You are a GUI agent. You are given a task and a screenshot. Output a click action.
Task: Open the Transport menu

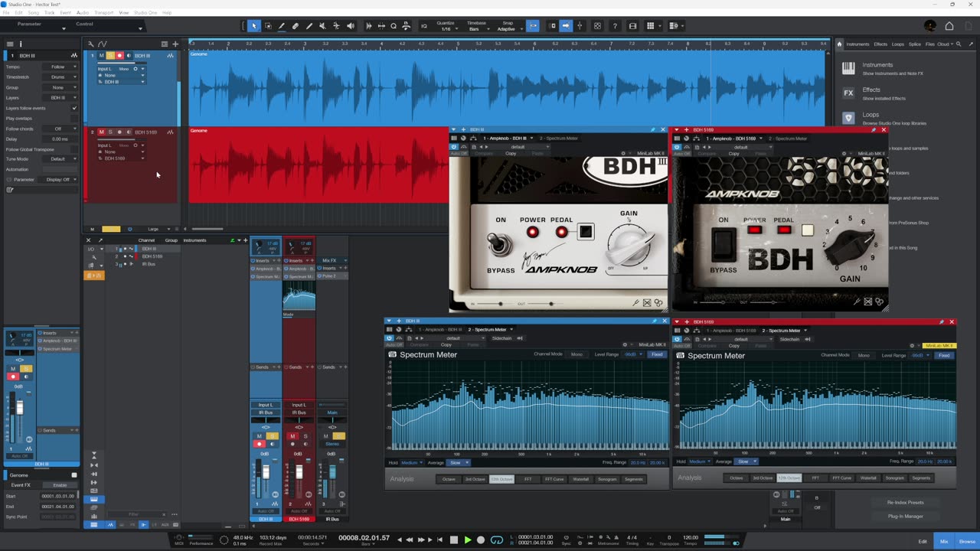coord(103,13)
